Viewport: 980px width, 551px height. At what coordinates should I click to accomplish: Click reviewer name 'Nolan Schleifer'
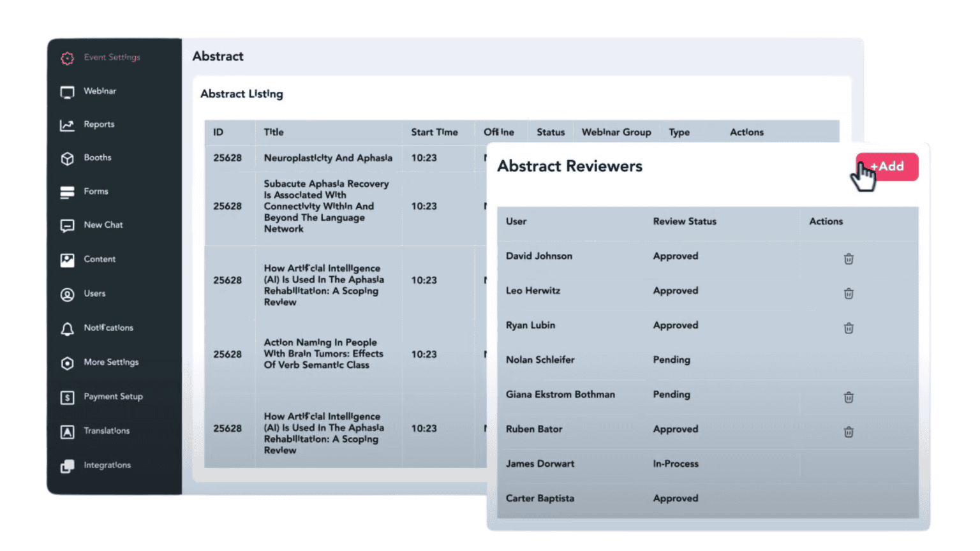(x=540, y=360)
